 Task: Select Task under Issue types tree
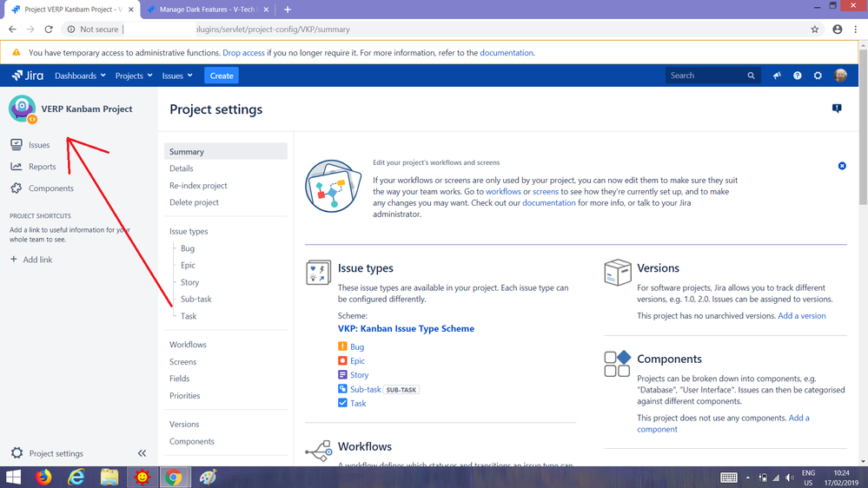tap(189, 316)
